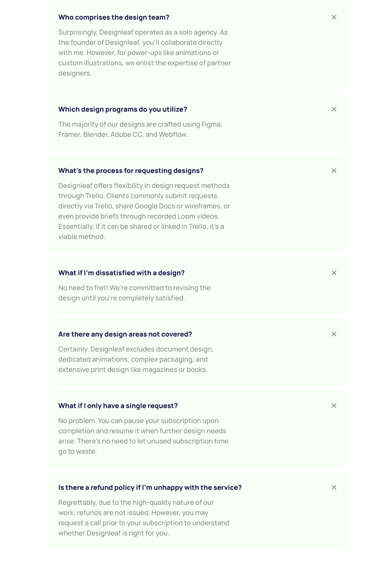Screen dimensions: 392x572
Task: Close the 'Which design programs do you utilize?' item
Action: point(334,109)
